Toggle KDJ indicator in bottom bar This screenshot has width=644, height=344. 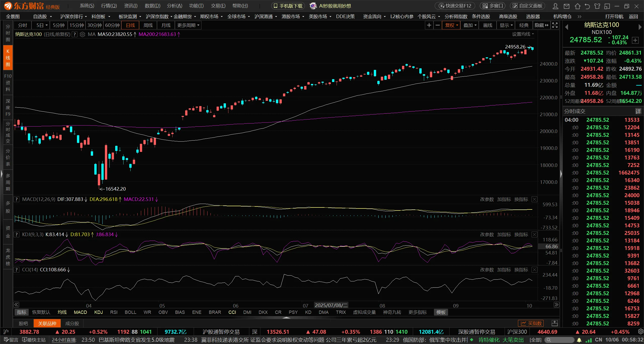[98, 312]
